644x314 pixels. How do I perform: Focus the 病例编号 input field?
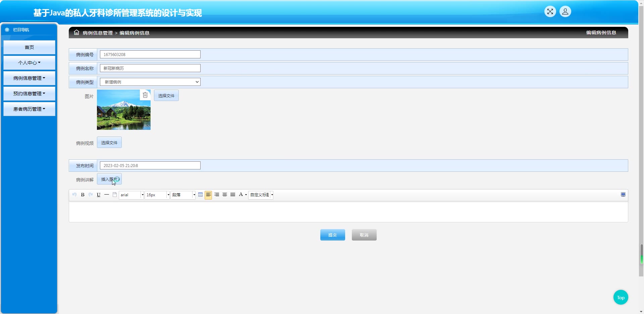coord(150,54)
